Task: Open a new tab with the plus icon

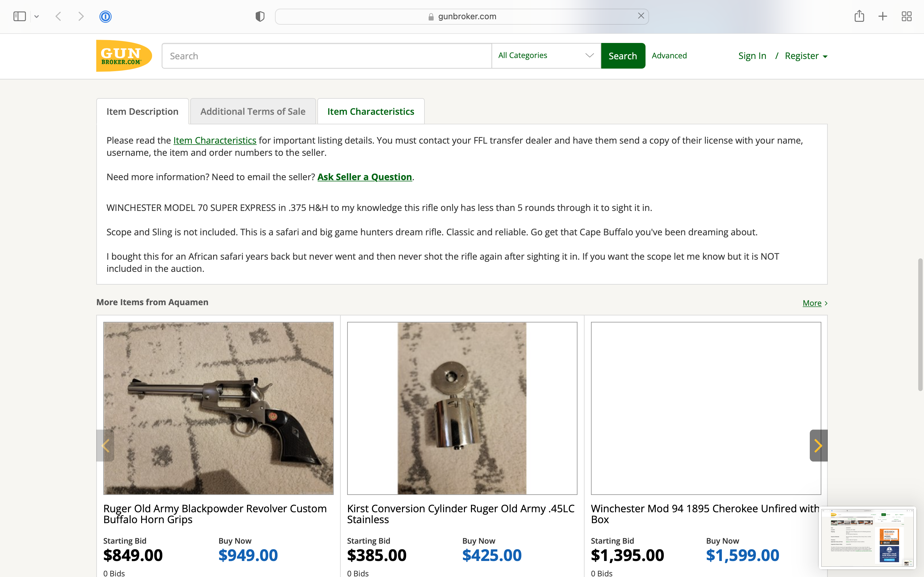Action: click(x=883, y=16)
